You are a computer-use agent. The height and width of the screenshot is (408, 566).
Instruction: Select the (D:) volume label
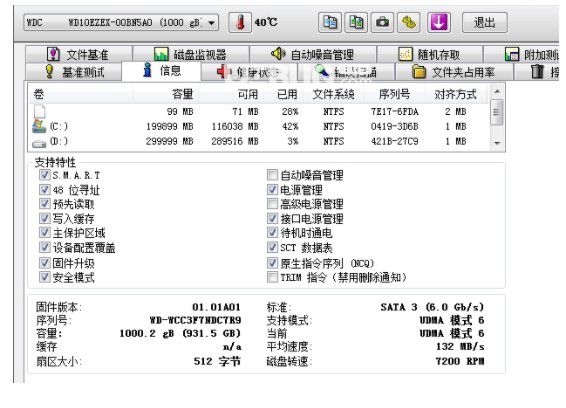tap(58, 141)
